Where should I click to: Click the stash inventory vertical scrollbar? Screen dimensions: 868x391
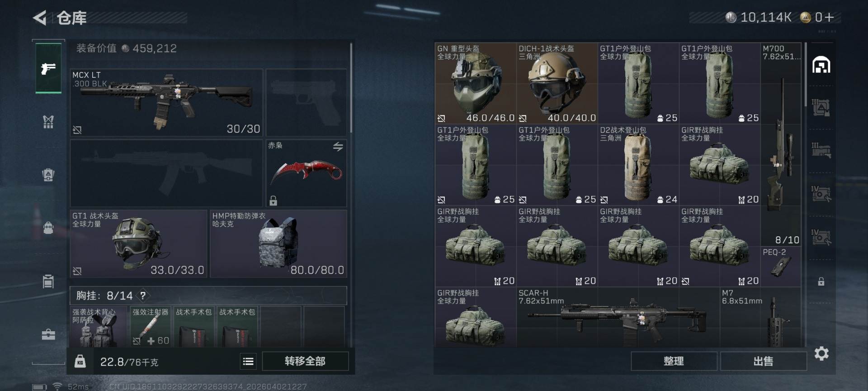tap(805, 75)
